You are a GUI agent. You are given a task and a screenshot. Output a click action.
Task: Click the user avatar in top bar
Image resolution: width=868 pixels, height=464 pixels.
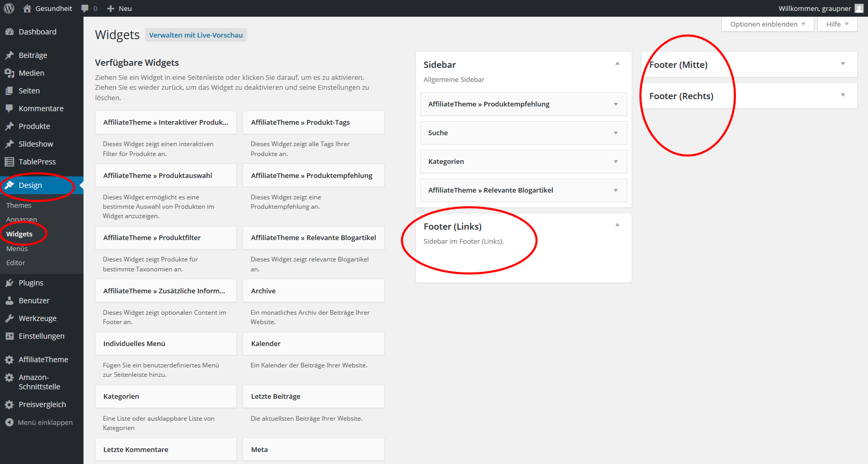coord(859,8)
